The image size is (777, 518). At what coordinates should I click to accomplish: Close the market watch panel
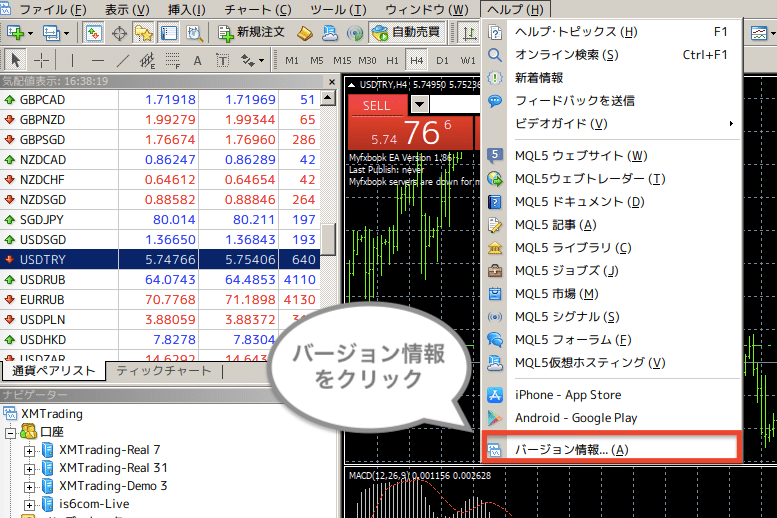[x=332, y=81]
